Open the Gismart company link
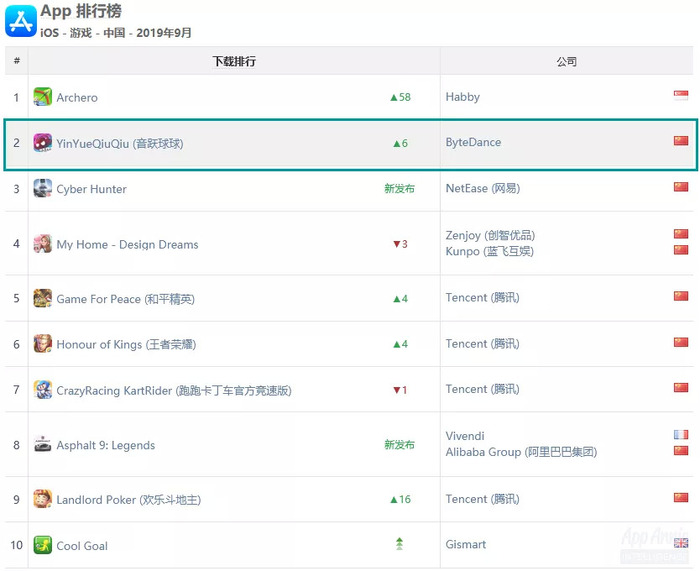Viewport: 700px width, 571px height. click(466, 545)
